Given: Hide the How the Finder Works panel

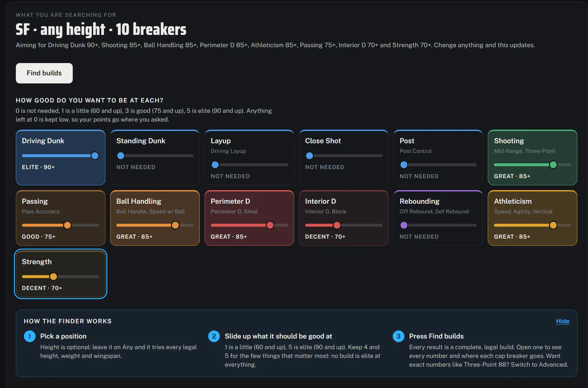Looking at the screenshot, I should (x=562, y=321).
